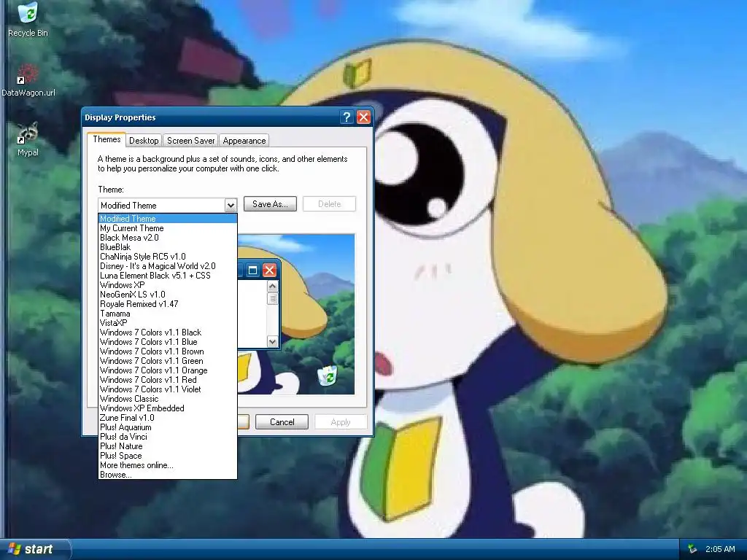Click the greyed-out Delete button
Viewport: 747px width, 560px height.
(329, 204)
